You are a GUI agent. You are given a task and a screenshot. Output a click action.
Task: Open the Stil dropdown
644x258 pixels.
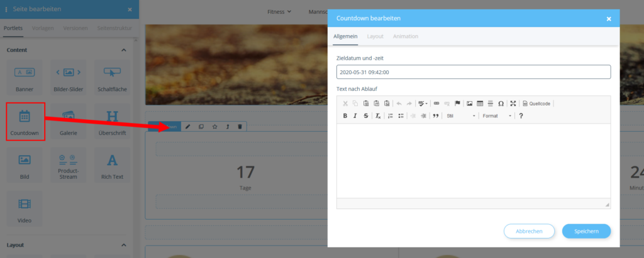460,116
